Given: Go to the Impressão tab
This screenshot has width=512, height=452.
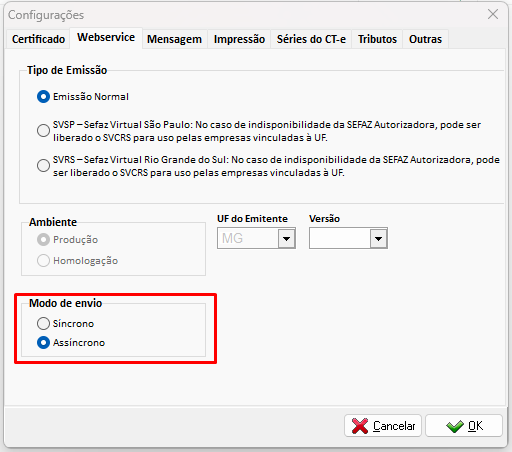Looking at the screenshot, I should [239, 39].
